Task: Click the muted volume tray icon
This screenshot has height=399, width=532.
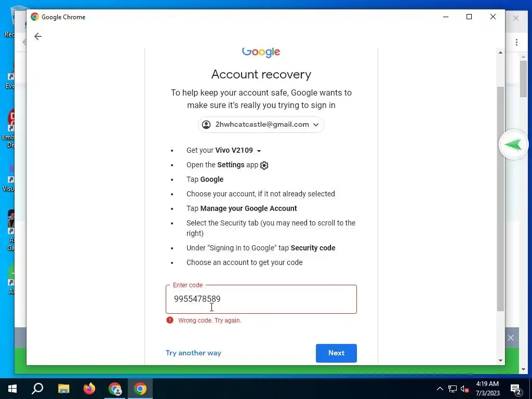Action: pyautogui.click(x=465, y=389)
